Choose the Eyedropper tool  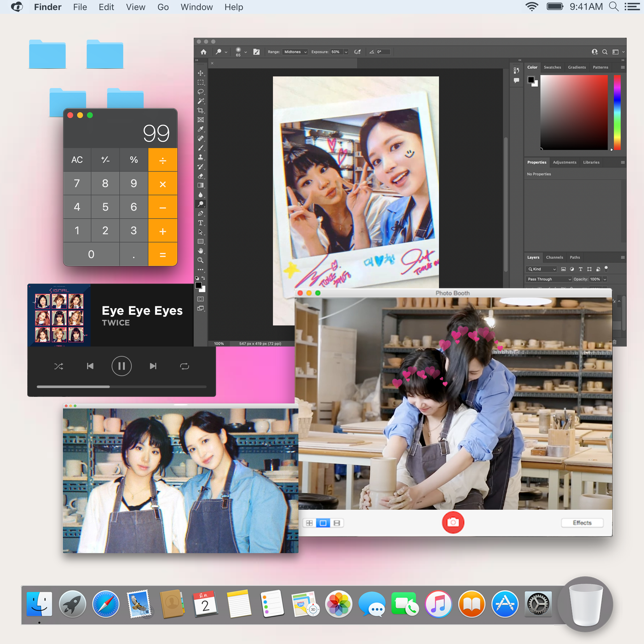point(200,129)
